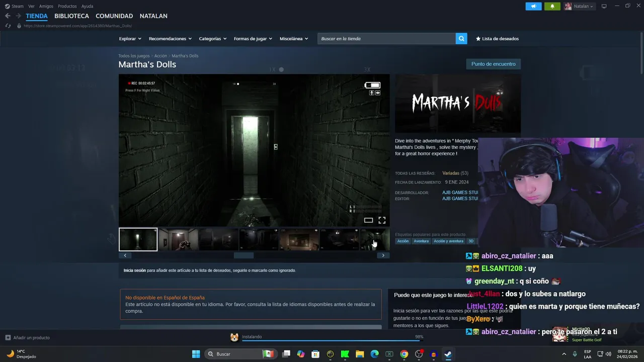Click the magnifier search button in store
The height and width of the screenshot is (362, 644).
[461, 39]
